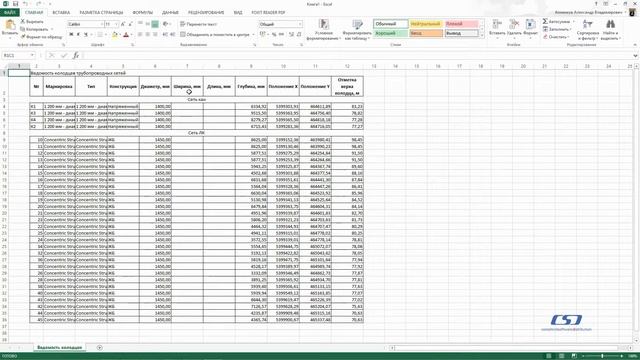This screenshot has height=360, width=640.
Task: Increase font size with larger A icon
Action: [x=123, y=24]
